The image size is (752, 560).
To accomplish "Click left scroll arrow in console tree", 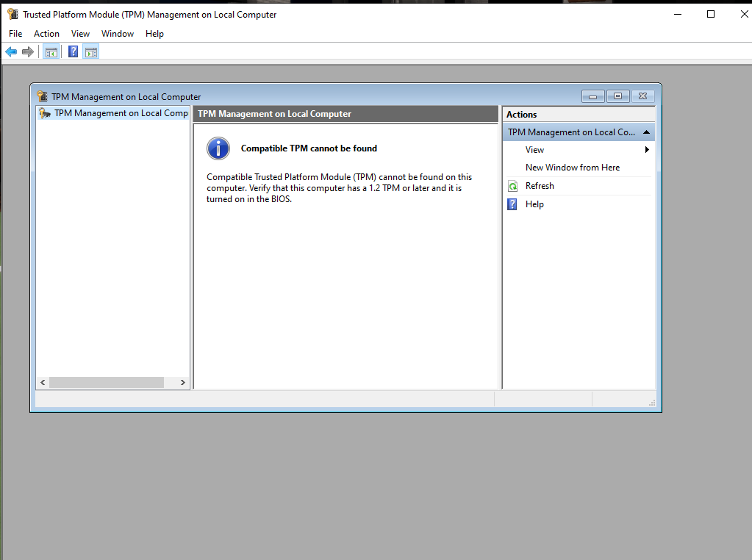I will point(43,383).
